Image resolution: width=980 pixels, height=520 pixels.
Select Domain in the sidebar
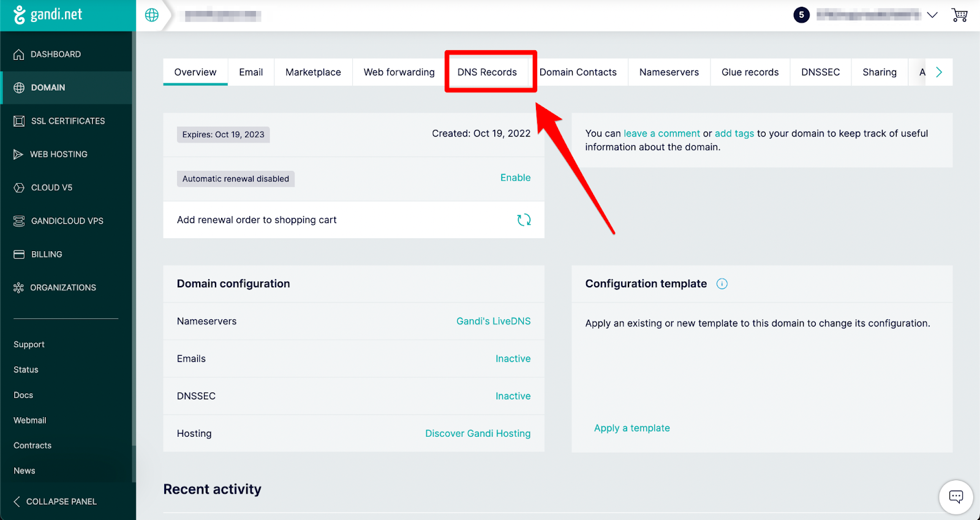tap(66, 88)
